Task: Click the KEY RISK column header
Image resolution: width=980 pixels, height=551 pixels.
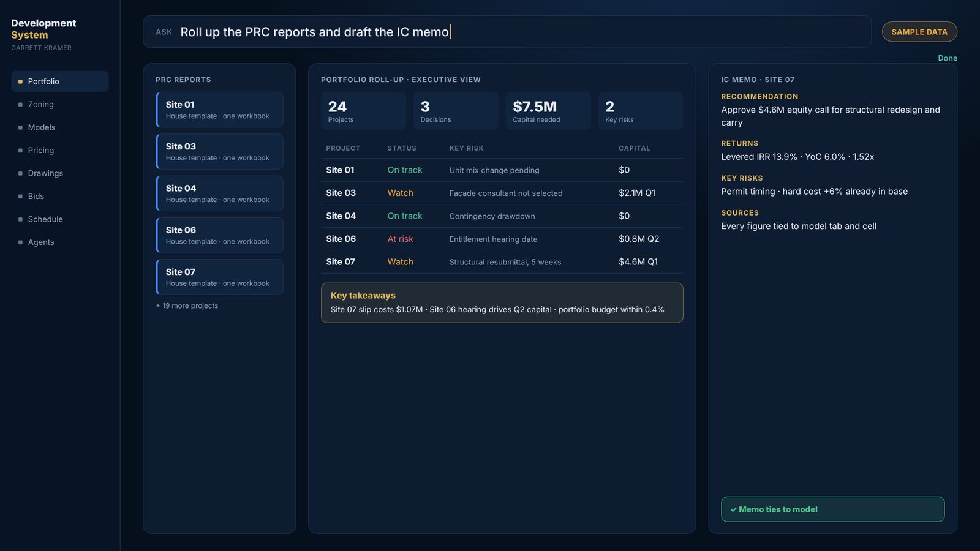Action: 466,148
